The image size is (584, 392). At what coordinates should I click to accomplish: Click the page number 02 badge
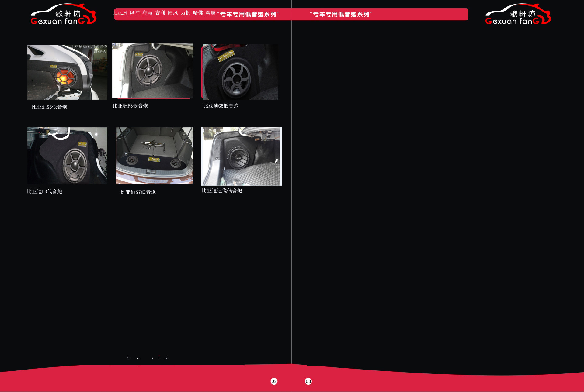[x=274, y=381]
